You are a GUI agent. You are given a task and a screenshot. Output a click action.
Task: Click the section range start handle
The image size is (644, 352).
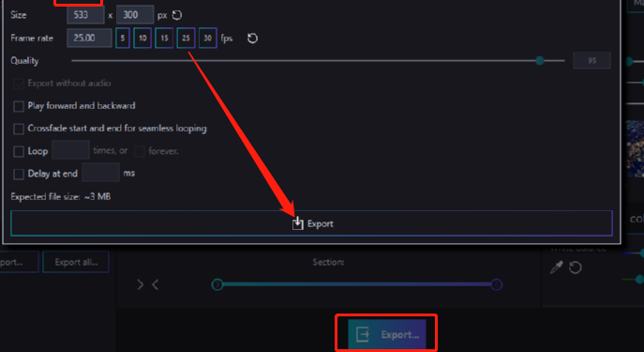(x=217, y=284)
